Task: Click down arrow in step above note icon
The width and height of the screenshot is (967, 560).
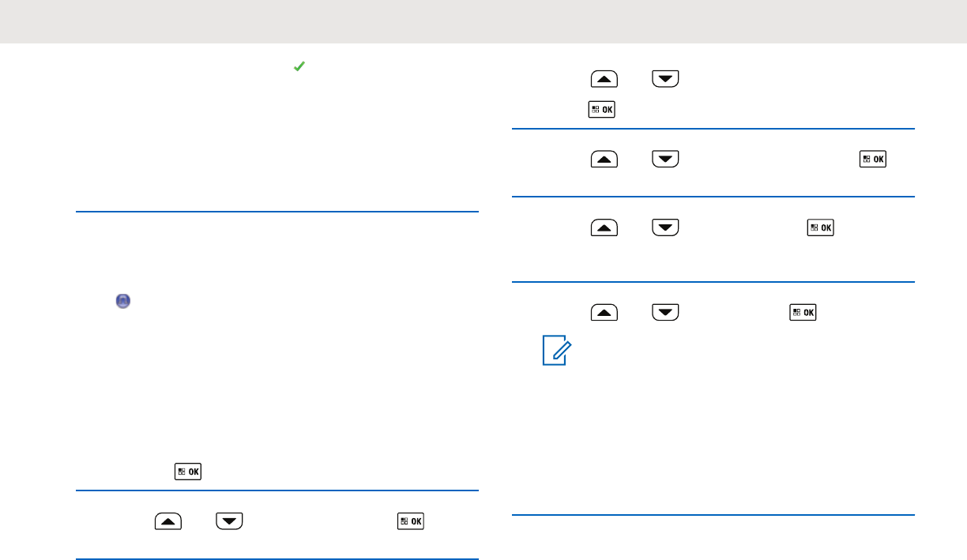Action: 665,314
